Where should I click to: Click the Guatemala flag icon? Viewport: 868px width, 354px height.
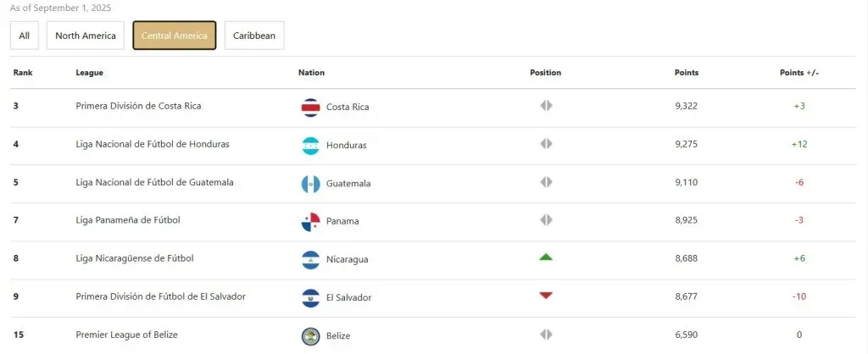tap(310, 183)
